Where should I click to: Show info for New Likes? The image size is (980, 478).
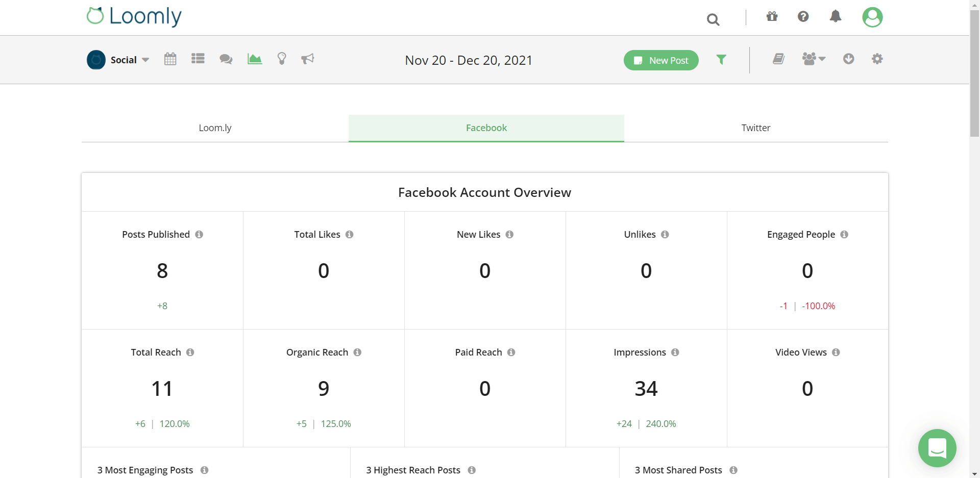(509, 234)
